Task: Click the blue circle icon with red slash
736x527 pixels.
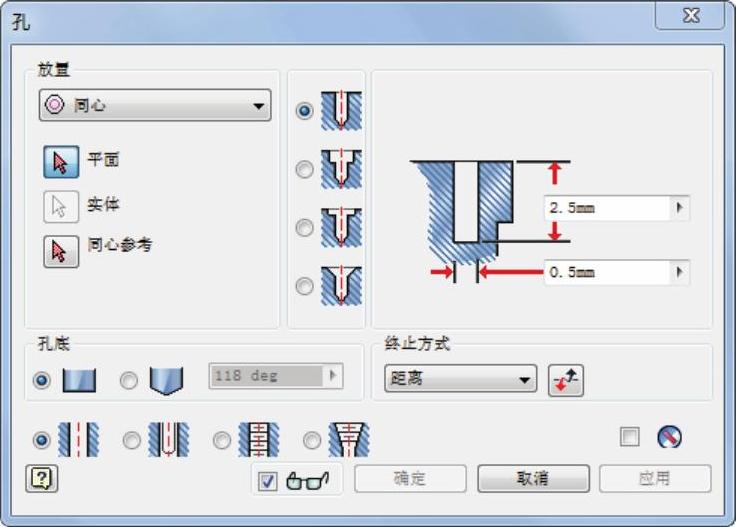Action: [x=669, y=437]
